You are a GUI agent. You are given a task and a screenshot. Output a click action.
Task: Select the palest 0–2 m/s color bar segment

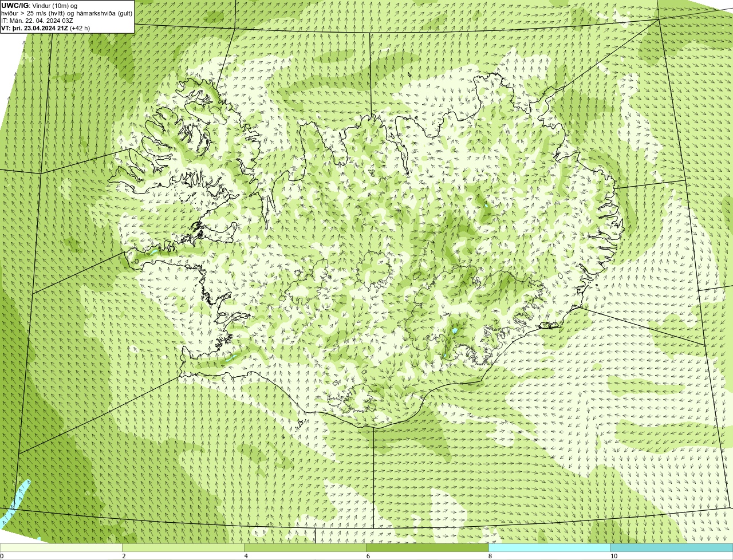click(x=61, y=548)
